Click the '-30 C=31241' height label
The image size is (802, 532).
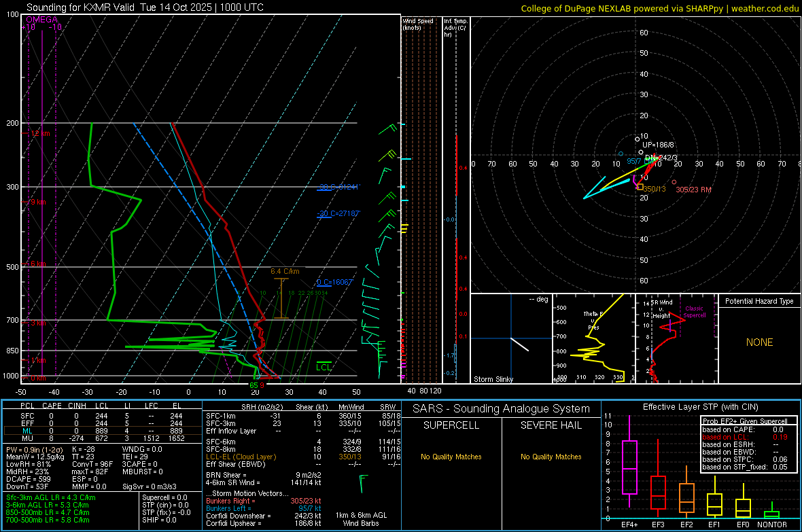[x=338, y=187]
